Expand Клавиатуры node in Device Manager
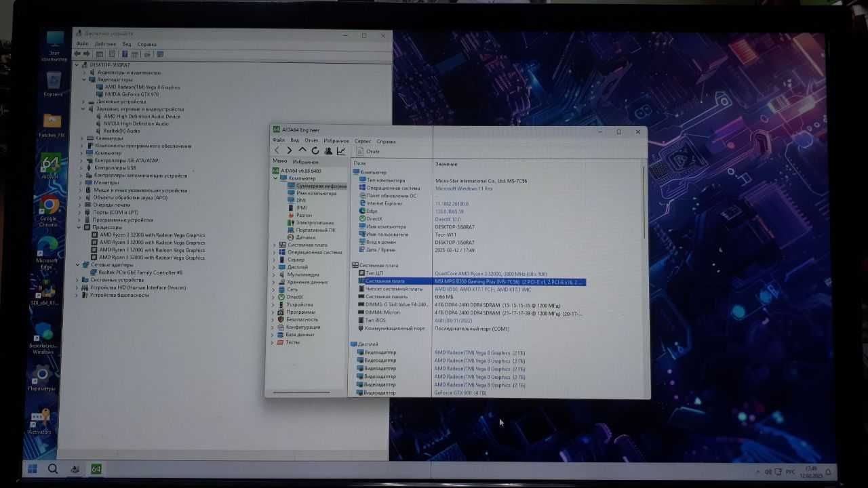The image size is (868, 488). [82, 138]
